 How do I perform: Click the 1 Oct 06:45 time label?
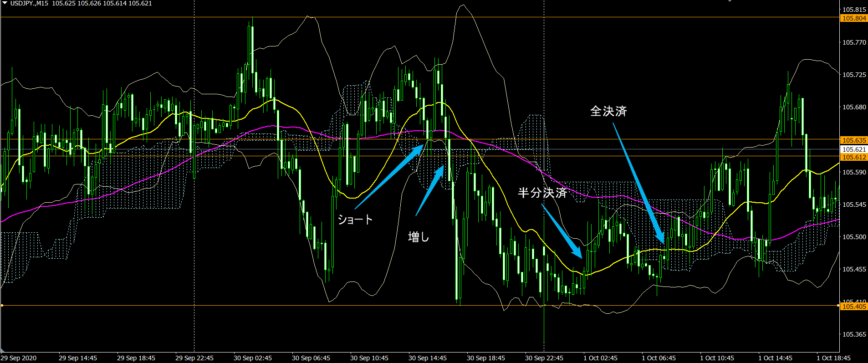[659, 358]
